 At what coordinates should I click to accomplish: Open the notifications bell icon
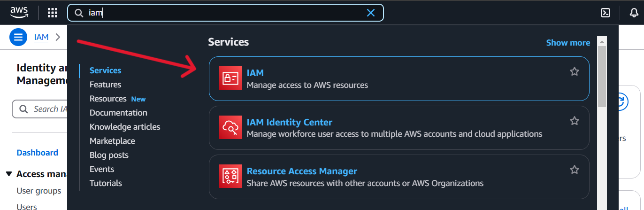[634, 13]
